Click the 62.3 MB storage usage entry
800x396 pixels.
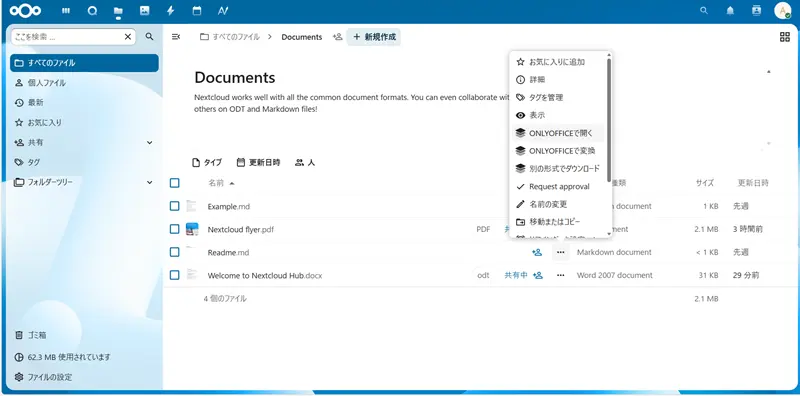(x=84, y=357)
